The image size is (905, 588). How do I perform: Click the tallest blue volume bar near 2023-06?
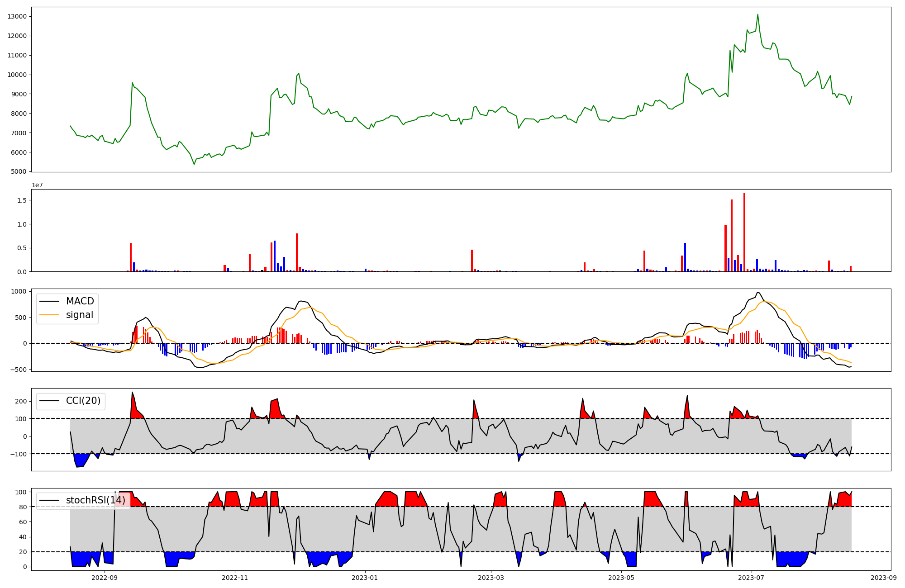(685, 257)
